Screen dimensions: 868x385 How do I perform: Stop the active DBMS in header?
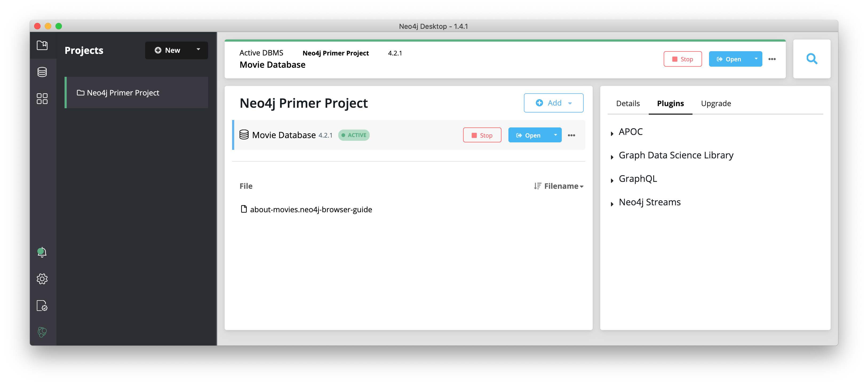(683, 59)
